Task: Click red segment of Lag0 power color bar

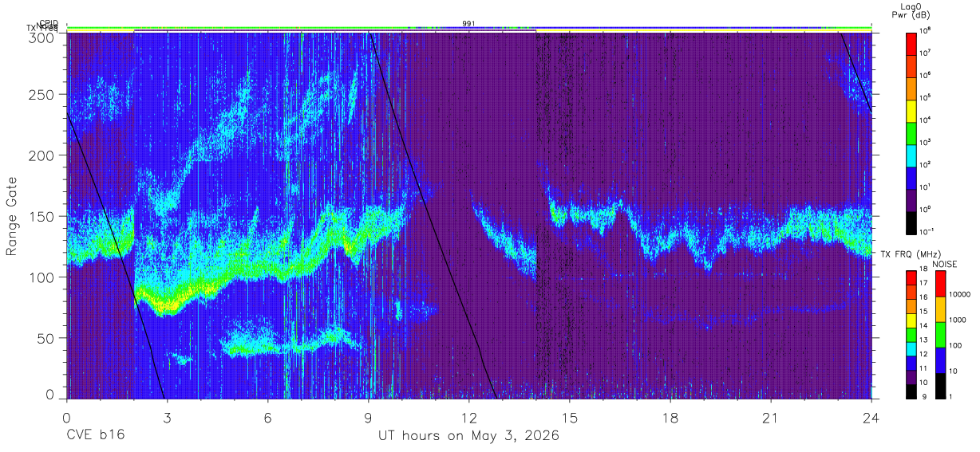Action: click(x=912, y=43)
